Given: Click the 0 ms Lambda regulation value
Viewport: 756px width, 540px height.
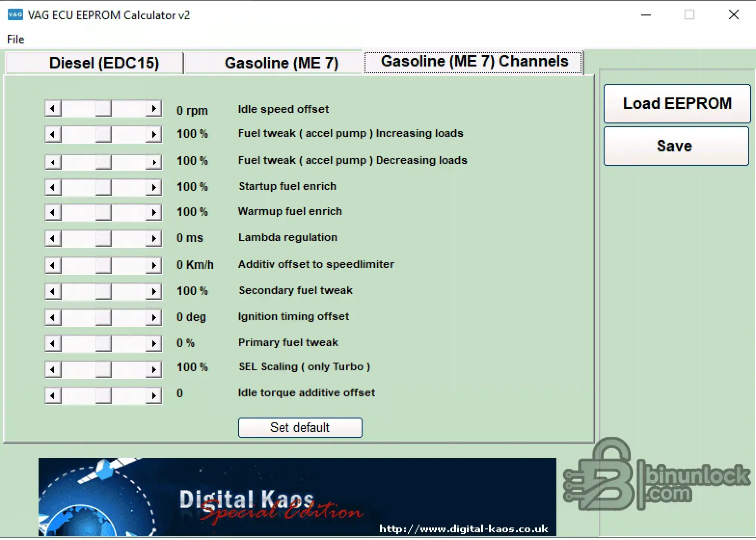Looking at the screenshot, I should point(189,238).
